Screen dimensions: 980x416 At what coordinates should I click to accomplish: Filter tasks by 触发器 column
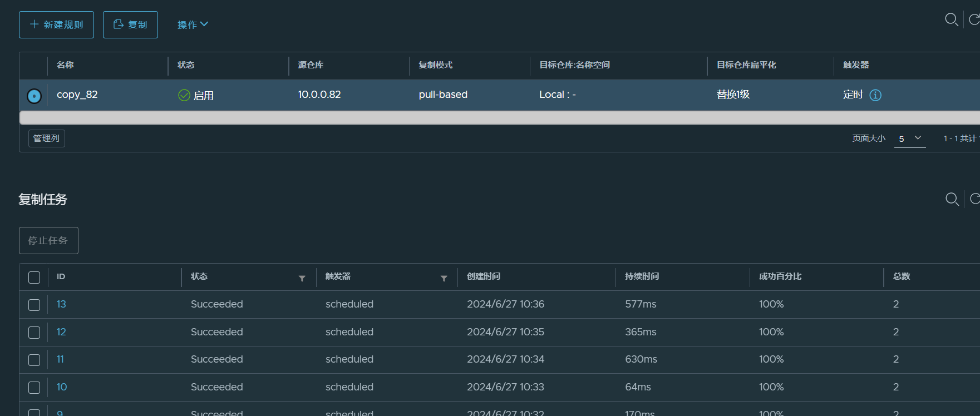coord(444,278)
